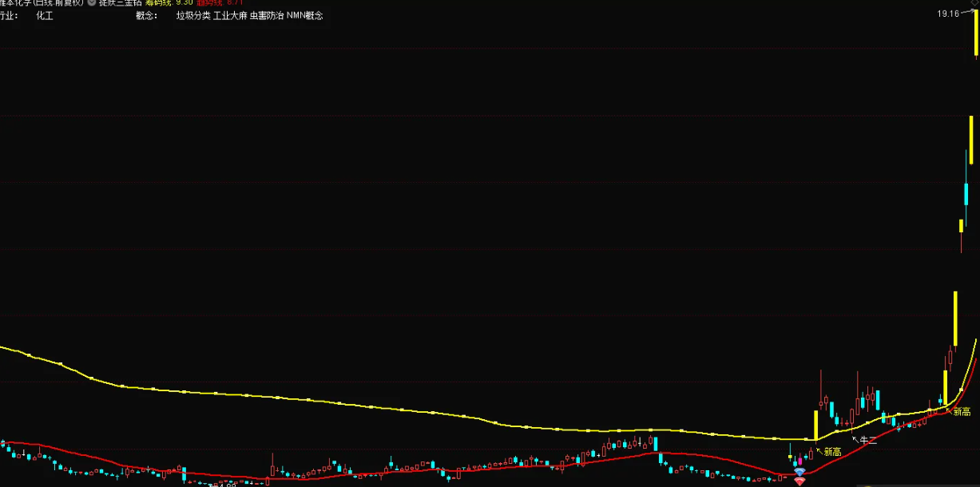Open the 虫害防治 concept link

tap(266, 16)
